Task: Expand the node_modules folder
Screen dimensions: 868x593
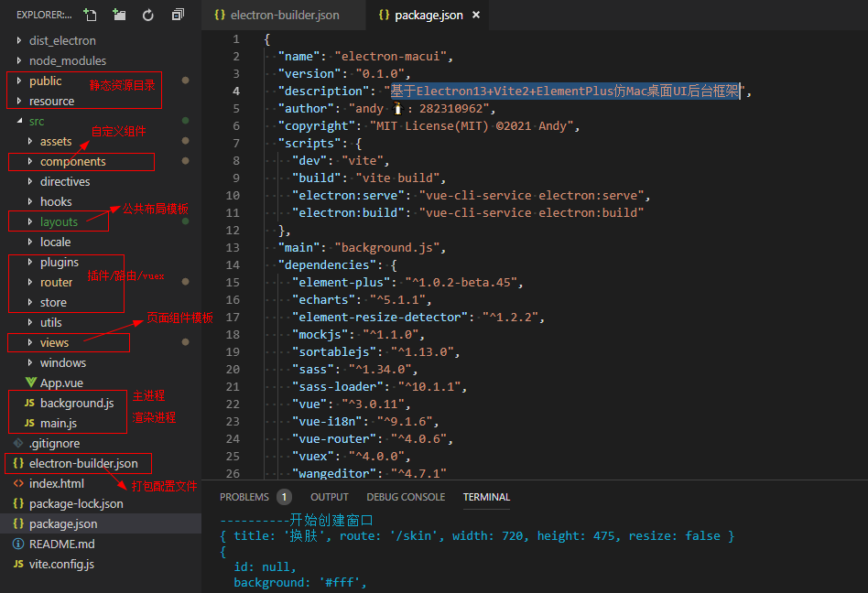Action: pos(19,60)
